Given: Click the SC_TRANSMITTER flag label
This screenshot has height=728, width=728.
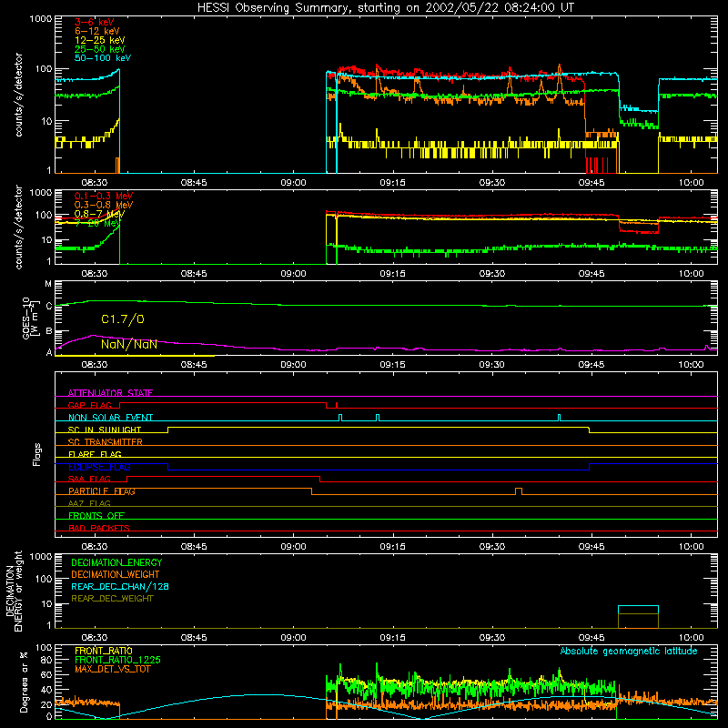Looking at the screenshot, I should point(106,442).
